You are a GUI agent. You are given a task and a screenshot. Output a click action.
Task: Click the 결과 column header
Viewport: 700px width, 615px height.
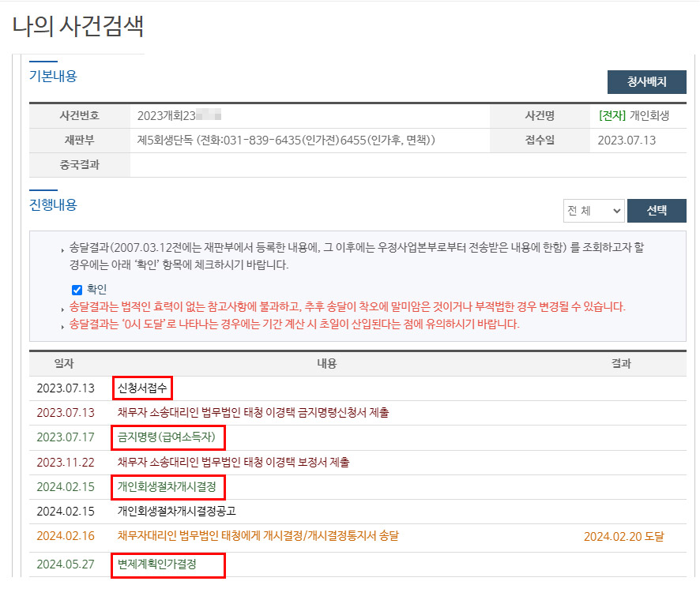click(621, 363)
